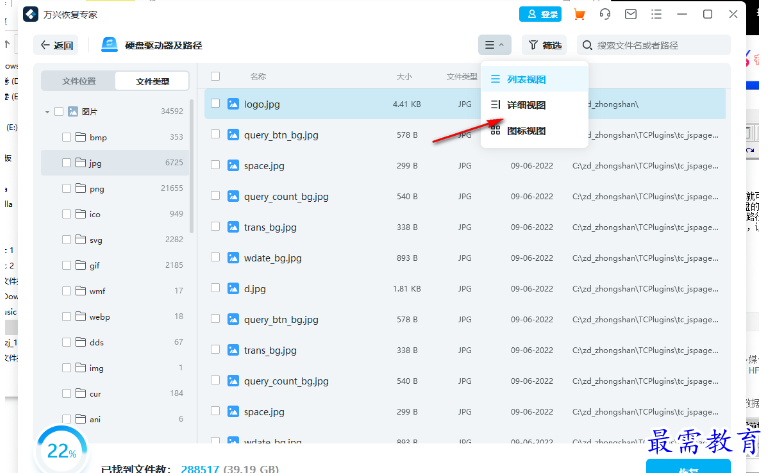Viewport: 769px width, 473px height.
Task: Click the folder icon next to png
Action: coord(80,188)
